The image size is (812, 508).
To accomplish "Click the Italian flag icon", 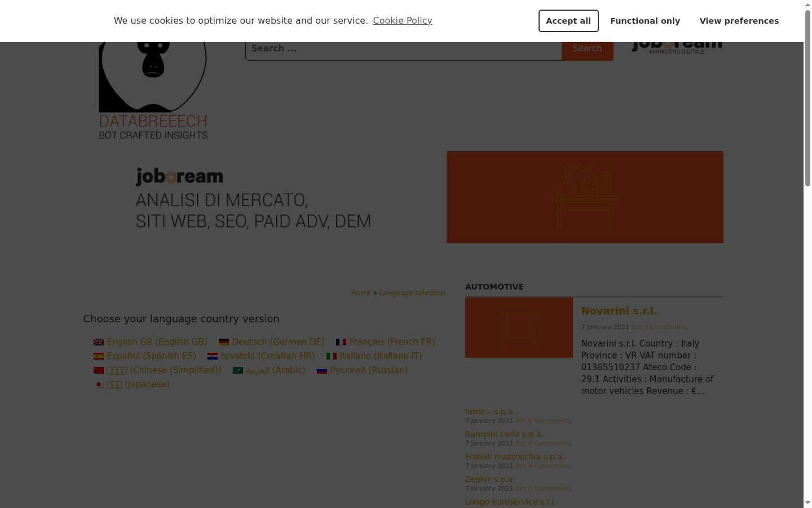I will (x=332, y=356).
